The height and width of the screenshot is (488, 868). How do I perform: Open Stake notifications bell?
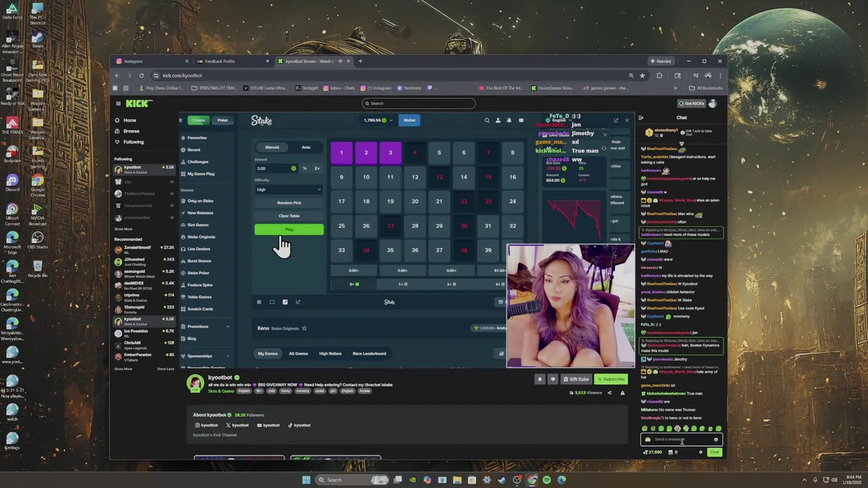[x=509, y=120]
